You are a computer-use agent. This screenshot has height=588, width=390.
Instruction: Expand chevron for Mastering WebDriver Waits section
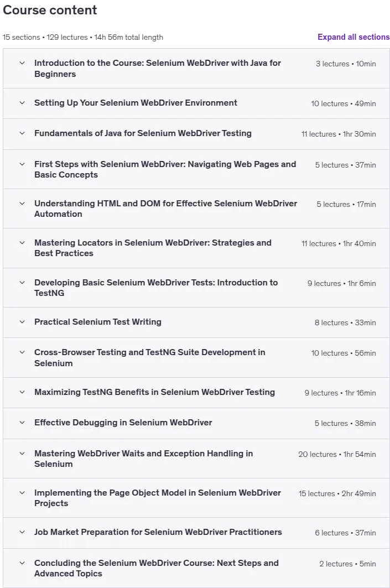click(x=22, y=454)
